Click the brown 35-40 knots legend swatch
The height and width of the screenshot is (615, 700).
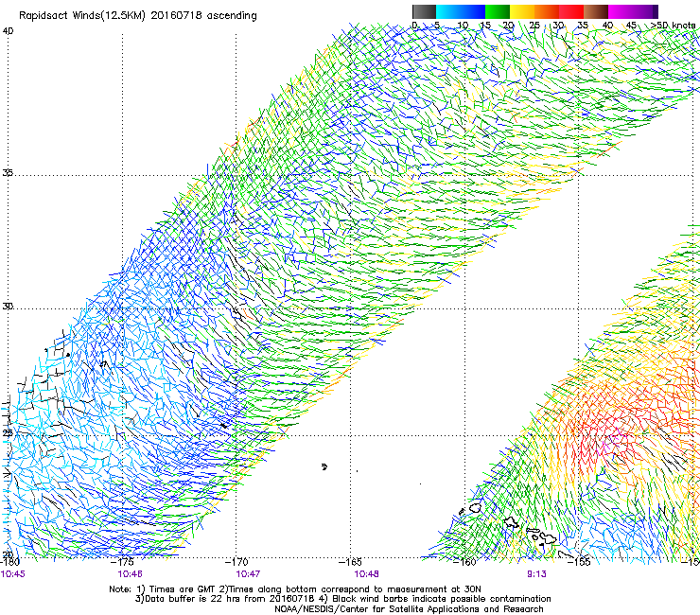pos(596,11)
